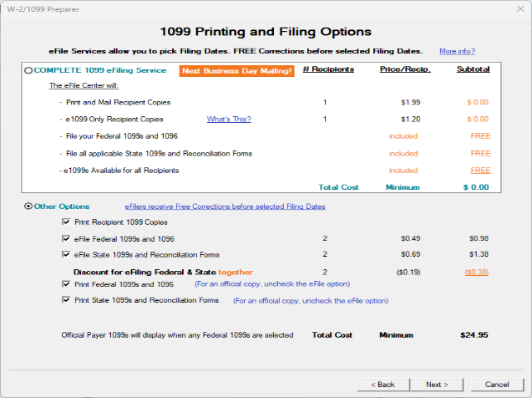Click the Subtotal column header
Image resolution: width=532 pixels, height=398 pixels.
click(x=474, y=69)
